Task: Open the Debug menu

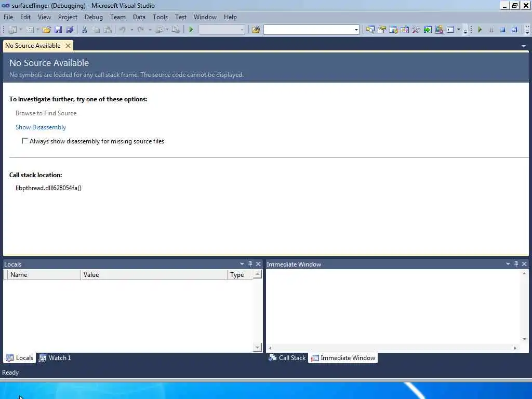Action: coord(94,17)
